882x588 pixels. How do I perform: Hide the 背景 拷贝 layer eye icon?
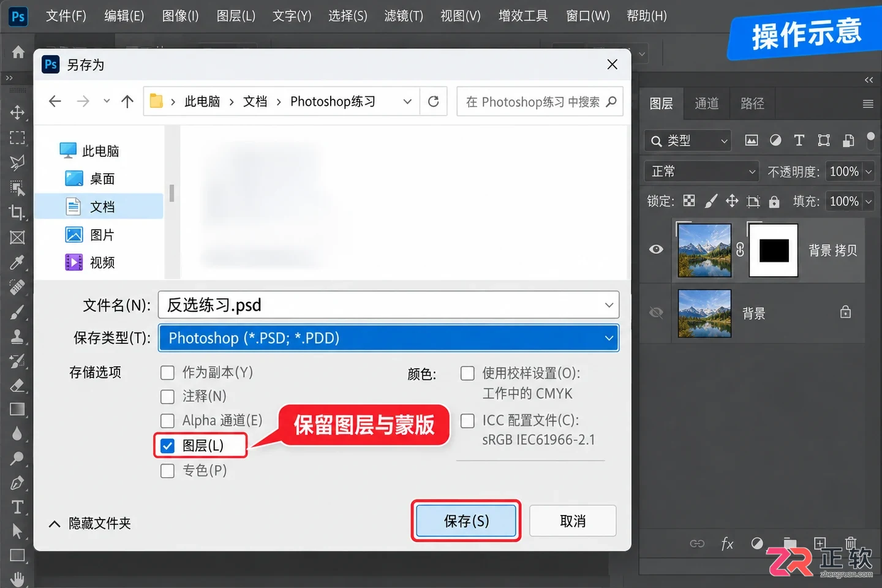[x=656, y=249]
